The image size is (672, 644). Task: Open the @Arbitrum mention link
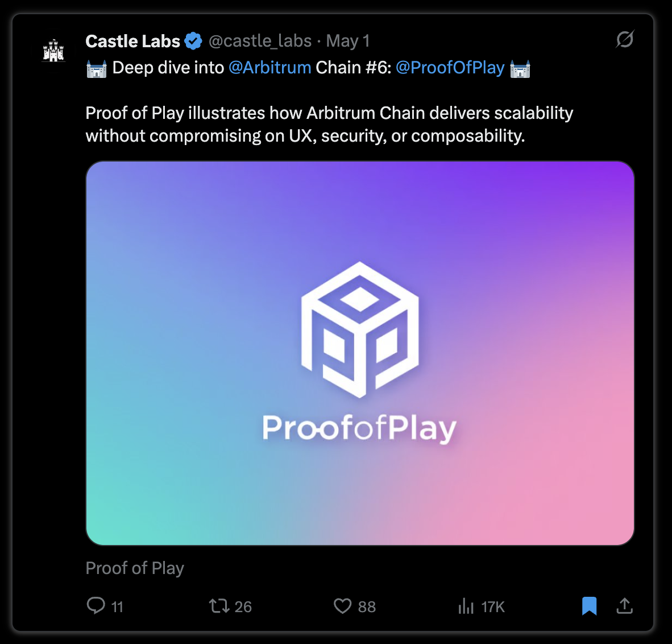(x=270, y=68)
